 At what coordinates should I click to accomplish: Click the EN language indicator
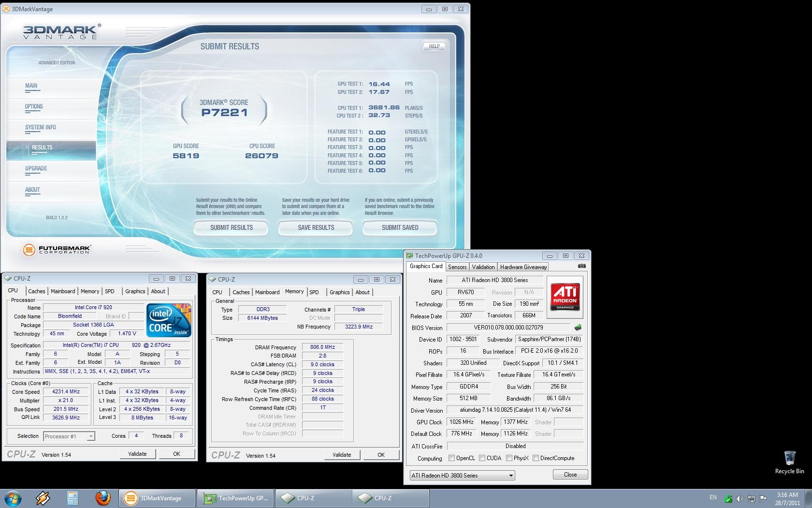coord(713,497)
